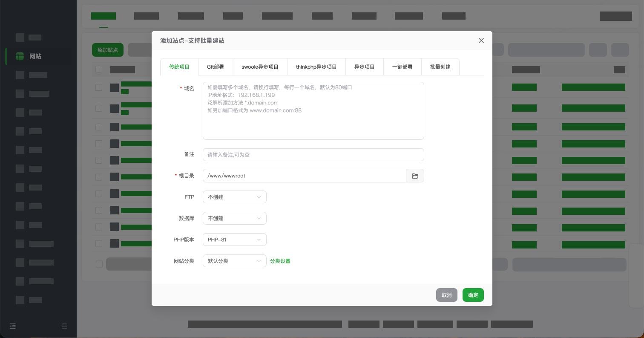Click the PHP版本 field label
The width and height of the screenshot is (644, 338).
click(184, 240)
